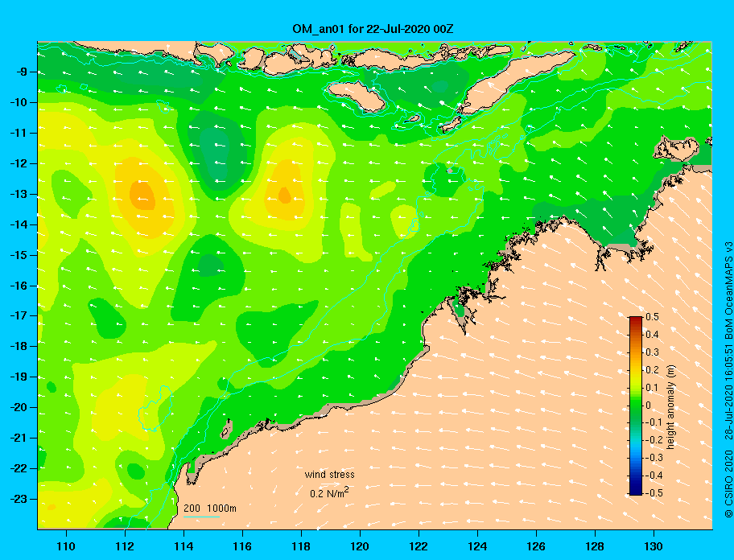Click the cyan contour legend line sample
734x560 pixels.
click(201, 517)
